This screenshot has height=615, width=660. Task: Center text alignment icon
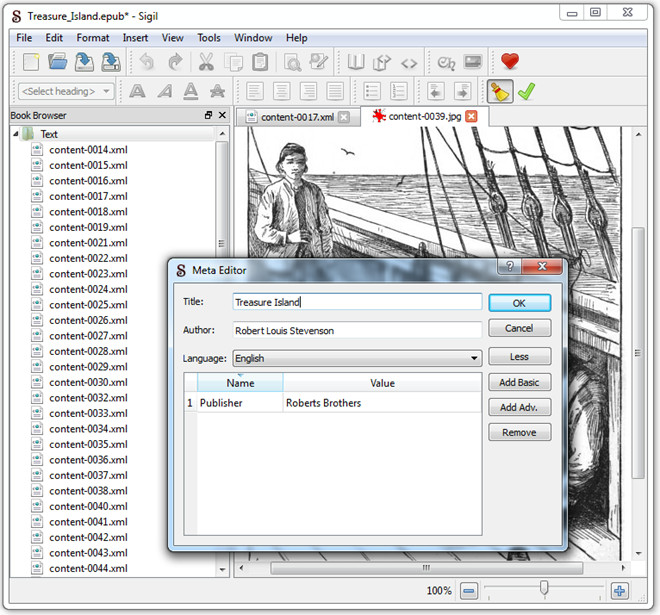[x=282, y=91]
